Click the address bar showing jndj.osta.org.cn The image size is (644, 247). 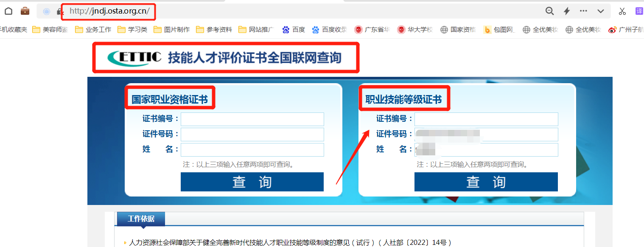108,11
